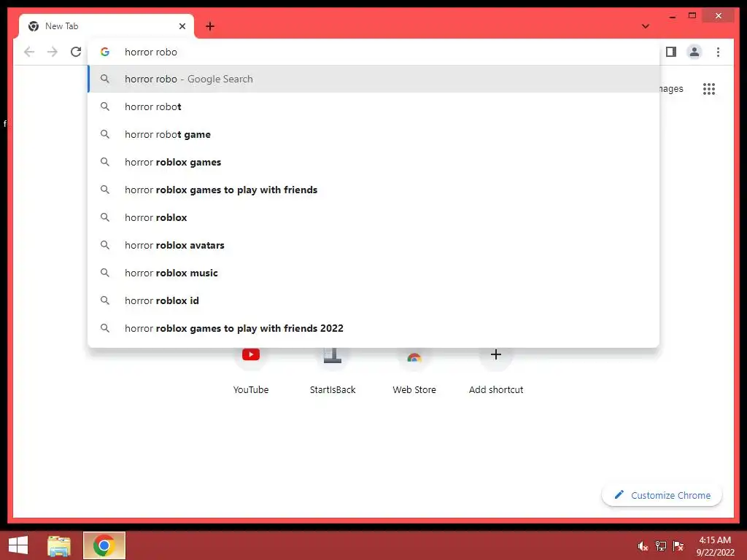Open the Google apps grid

pos(709,89)
